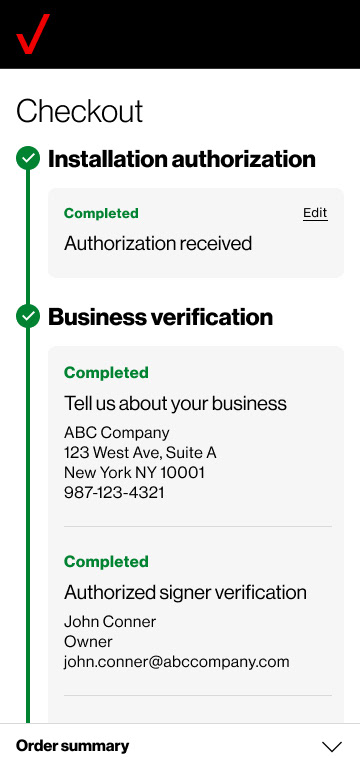The image size is (360, 767).
Task: Click the ABC Company name text
Action: coord(116,432)
